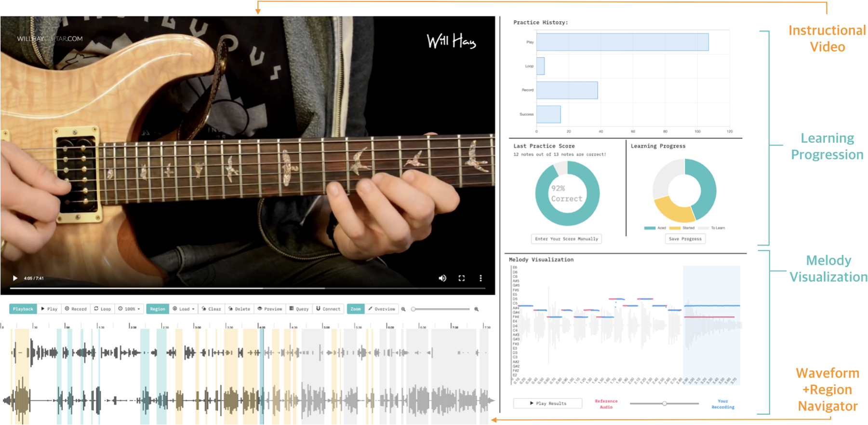Image resolution: width=868 pixels, height=425 pixels.
Task: Open the video's three-dot options menu
Action: click(481, 278)
